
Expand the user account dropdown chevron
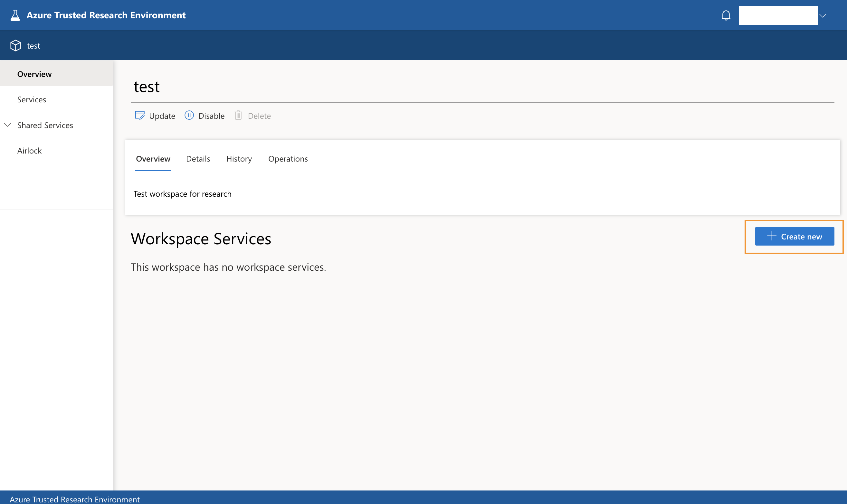tap(823, 16)
